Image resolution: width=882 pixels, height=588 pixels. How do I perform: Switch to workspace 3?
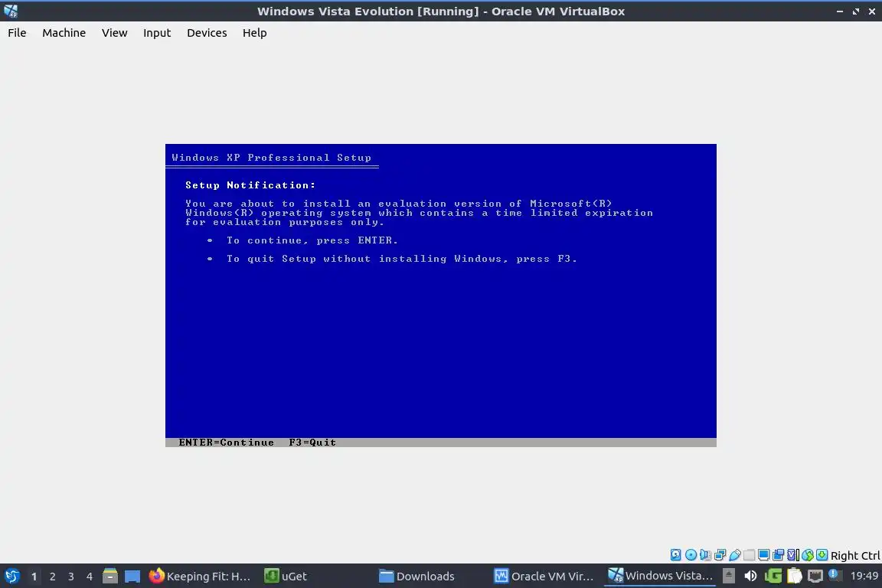click(71, 577)
